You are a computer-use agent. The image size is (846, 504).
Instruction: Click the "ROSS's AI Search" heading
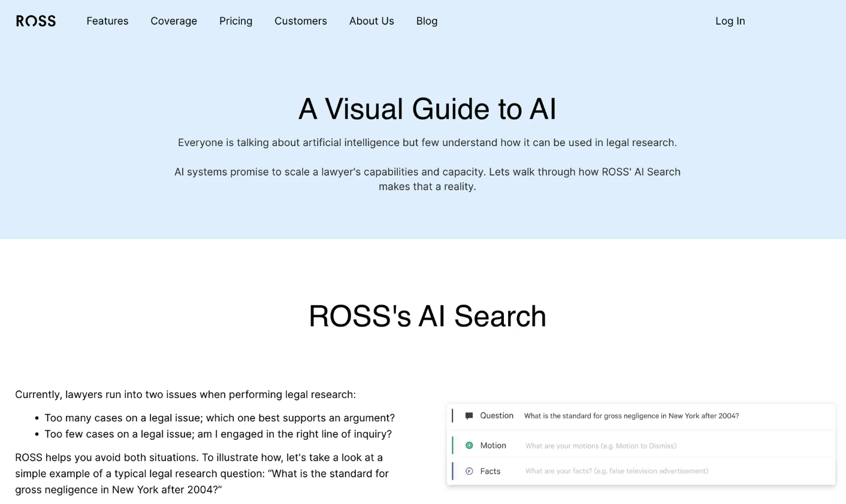tap(427, 316)
